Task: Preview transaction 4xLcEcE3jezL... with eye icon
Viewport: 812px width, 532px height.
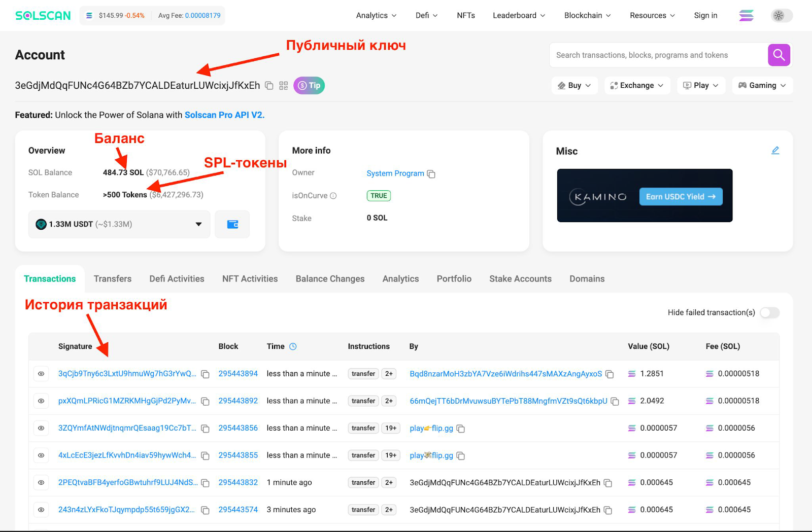Action: tap(41, 455)
